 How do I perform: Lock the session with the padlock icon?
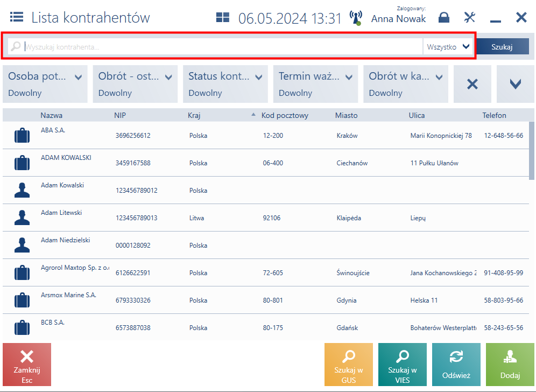point(443,17)
